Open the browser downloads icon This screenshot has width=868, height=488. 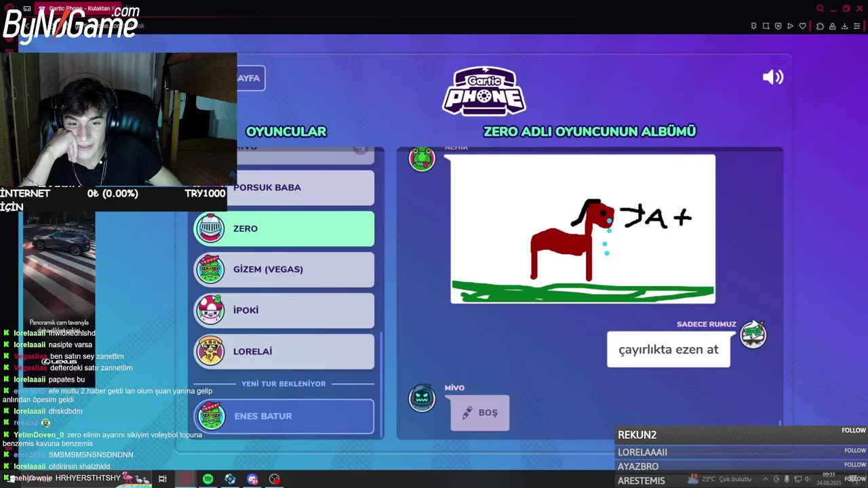click(845, 26)
